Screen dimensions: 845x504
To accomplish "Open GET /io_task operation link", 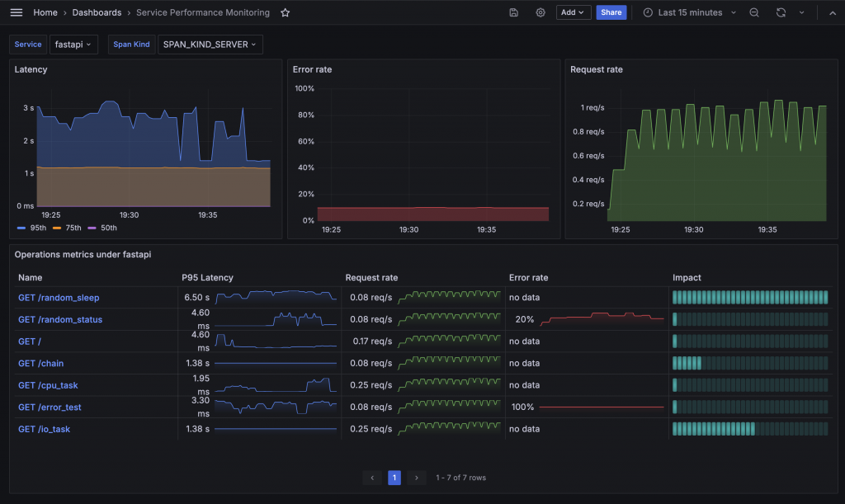I will click(x=45, y=429).
